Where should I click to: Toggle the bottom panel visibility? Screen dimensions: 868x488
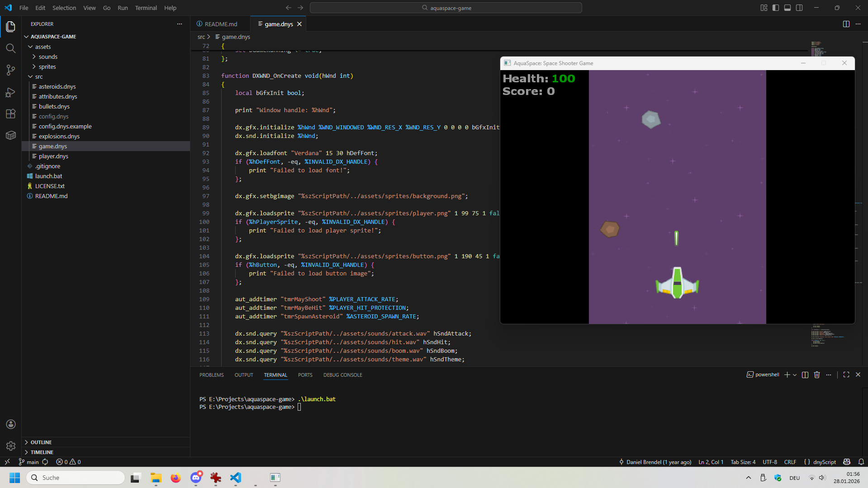coord(787,8)
